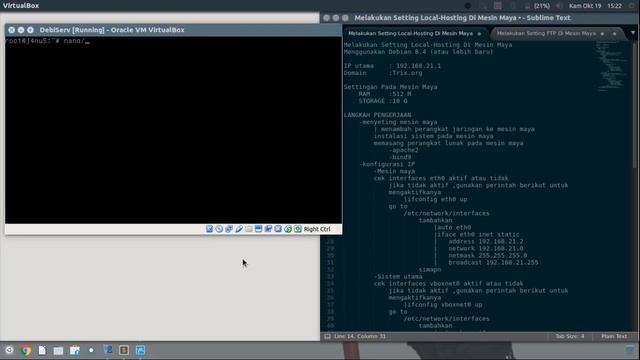Screen dimensions: 640x360
Task: Click the '-Sistem utama' line in the editor
Action: [398, 277]
